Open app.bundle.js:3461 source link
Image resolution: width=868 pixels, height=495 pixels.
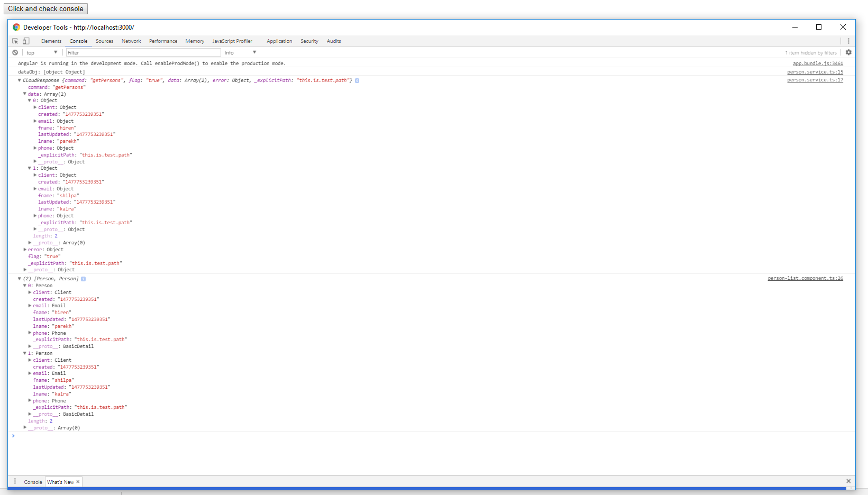pyautogui.click(x=818, y=63)
